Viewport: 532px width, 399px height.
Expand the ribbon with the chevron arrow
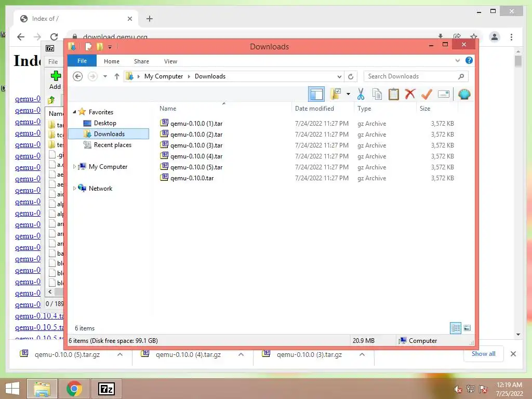457,60
